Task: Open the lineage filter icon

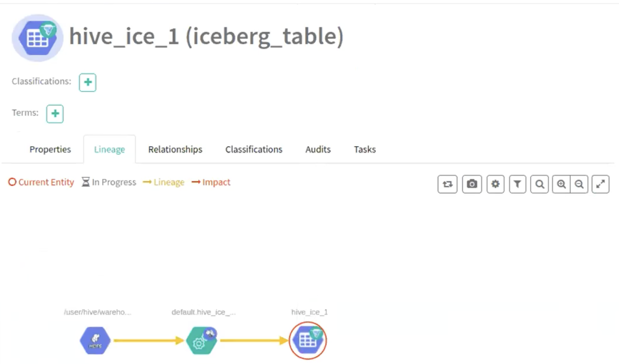Action: click(x=517, y=184)
